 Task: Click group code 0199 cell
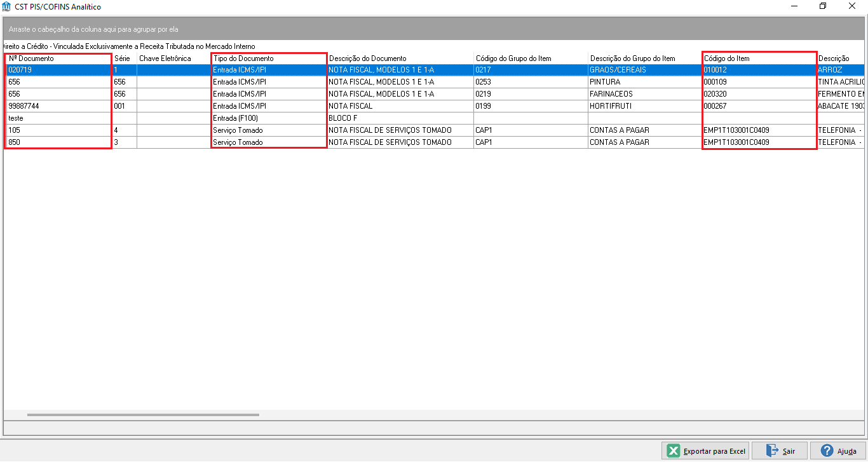(531, 106)
